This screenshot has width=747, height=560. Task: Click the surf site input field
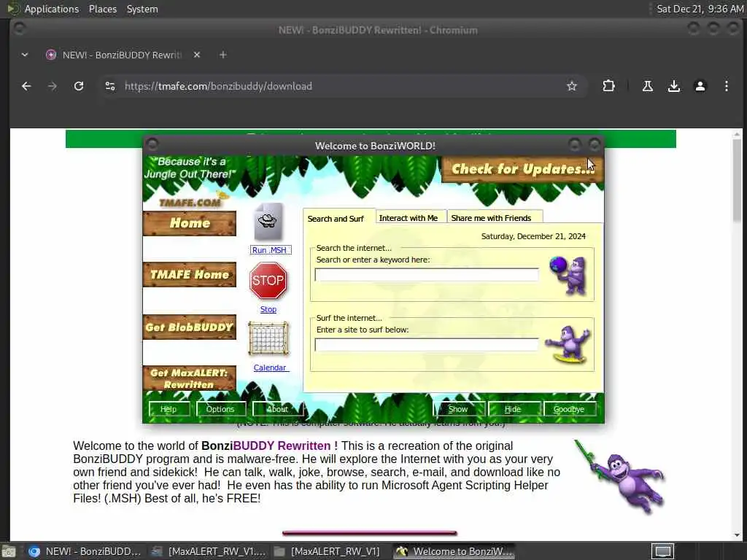point(427,345)
